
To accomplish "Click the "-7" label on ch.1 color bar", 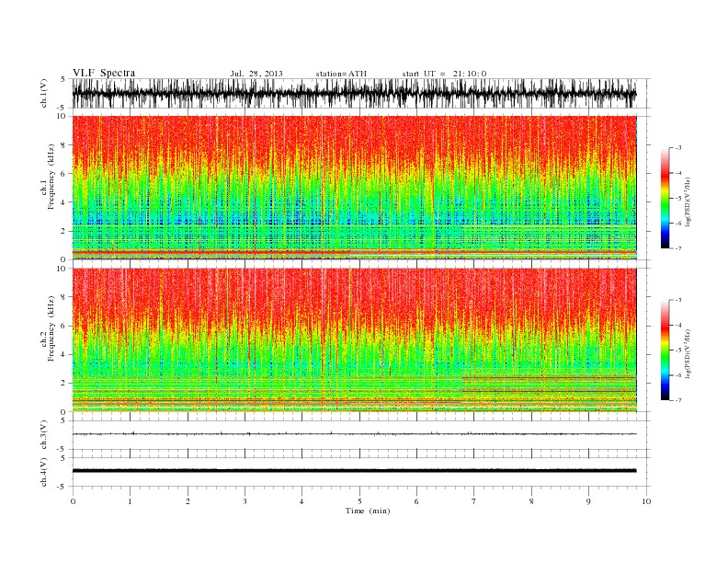I will [678, 248].
